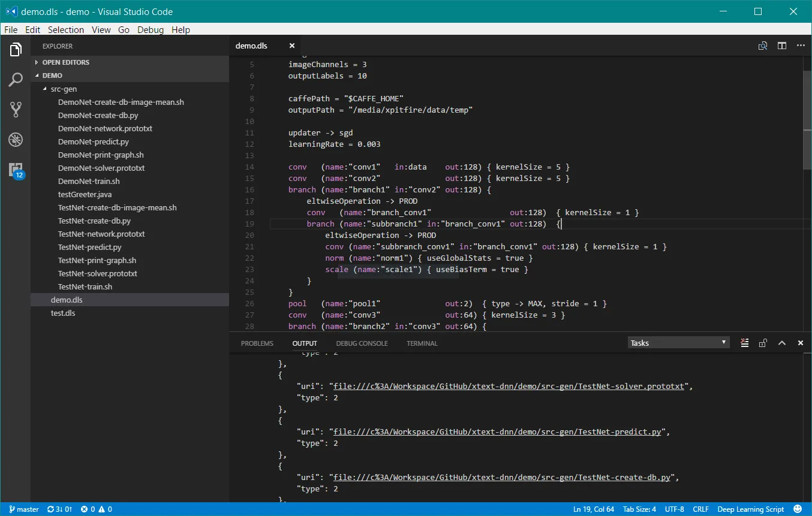812x516 pixels.
Task: Open DemoNet-solver.prototxt file
Action: tap(101, 168)
